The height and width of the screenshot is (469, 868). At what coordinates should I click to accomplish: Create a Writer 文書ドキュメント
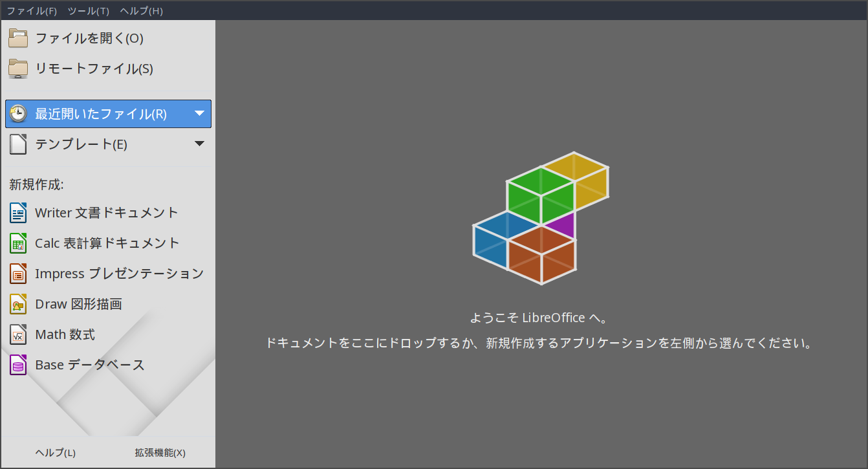click(107, 212)
